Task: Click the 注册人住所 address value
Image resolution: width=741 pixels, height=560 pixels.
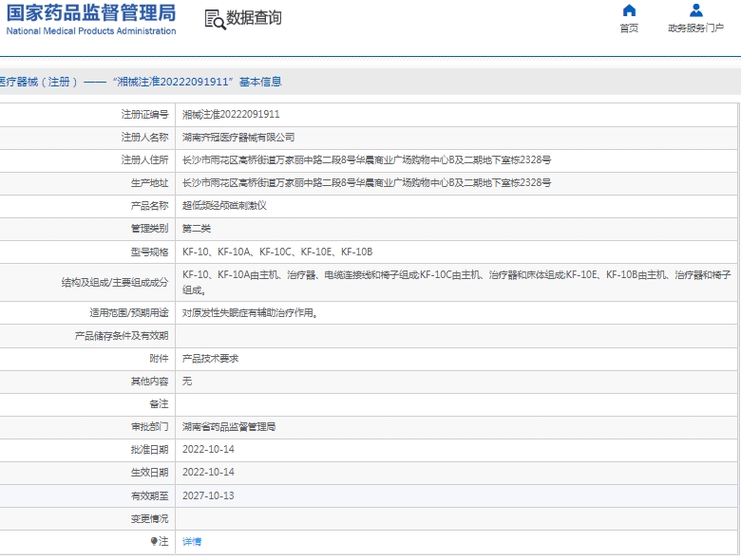Action: click(367, 160)
